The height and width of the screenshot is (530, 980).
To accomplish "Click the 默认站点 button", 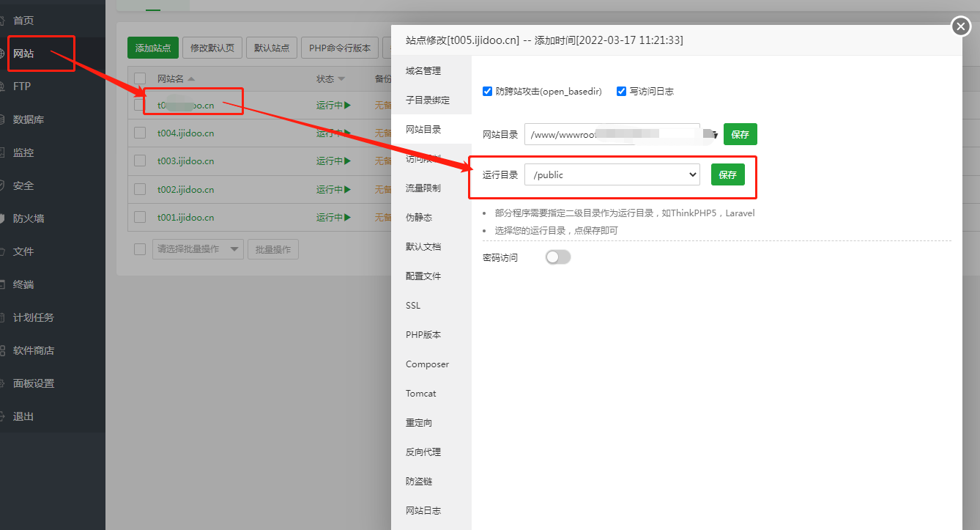I will 272,48.
